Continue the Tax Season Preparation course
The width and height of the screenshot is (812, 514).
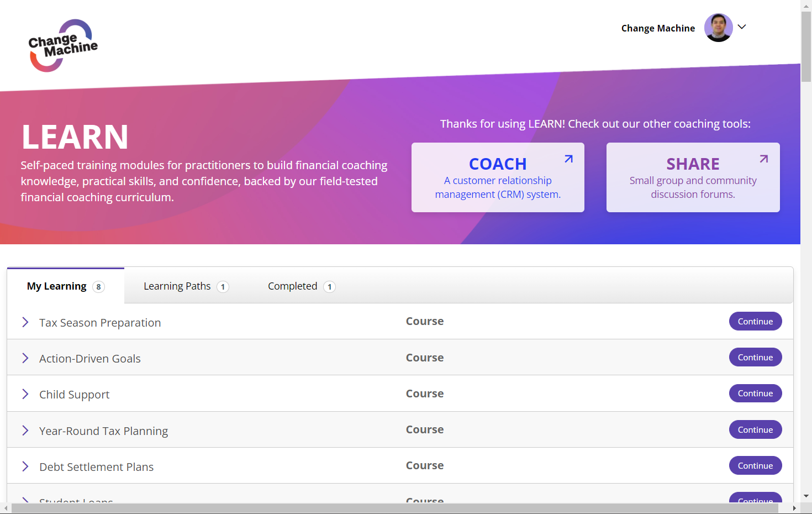(x=755, y=322)
